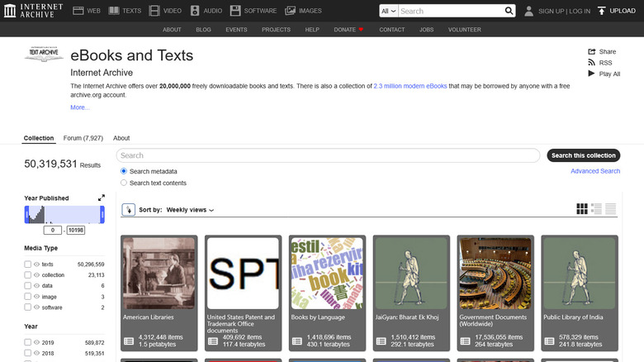Open the Weekly views sort dropdown
This screenshot has height=362, width=644.
click(190, 210)
